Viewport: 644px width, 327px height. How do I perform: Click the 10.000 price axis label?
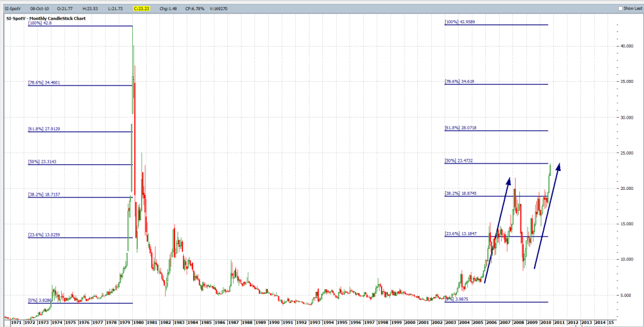point(626,259)
